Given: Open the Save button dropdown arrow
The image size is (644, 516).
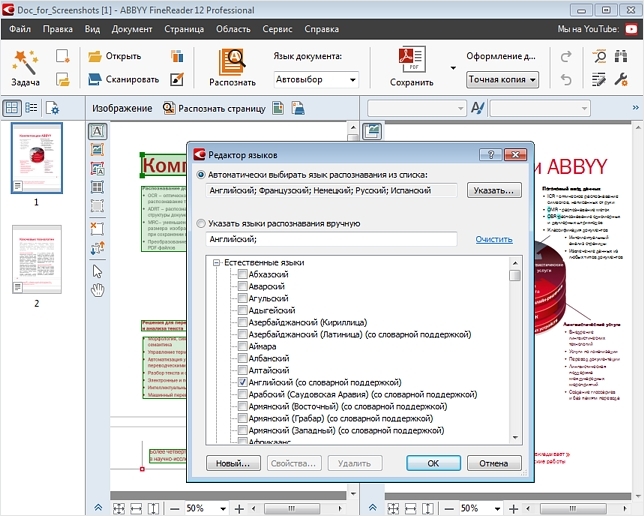Looking at the screenshot, I should [453, 68].
